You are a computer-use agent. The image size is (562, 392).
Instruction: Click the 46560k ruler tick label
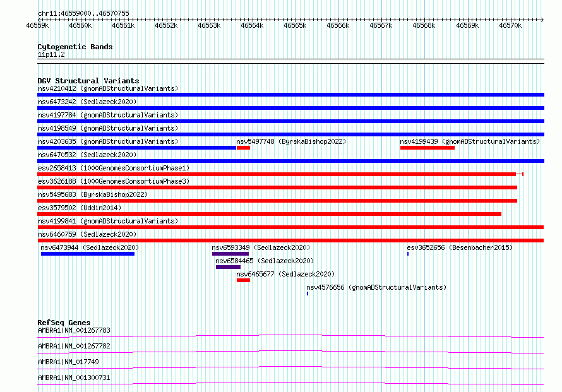[80, 25]
